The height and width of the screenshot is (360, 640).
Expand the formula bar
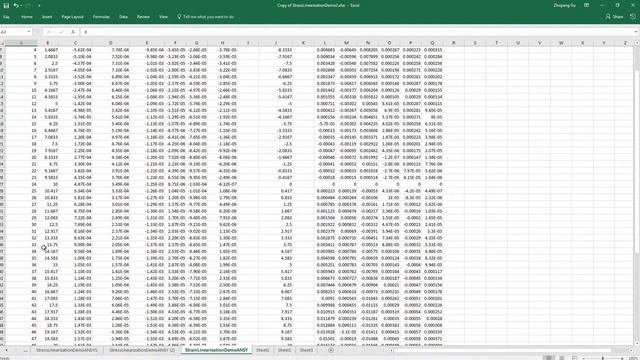tap(636, 32)
